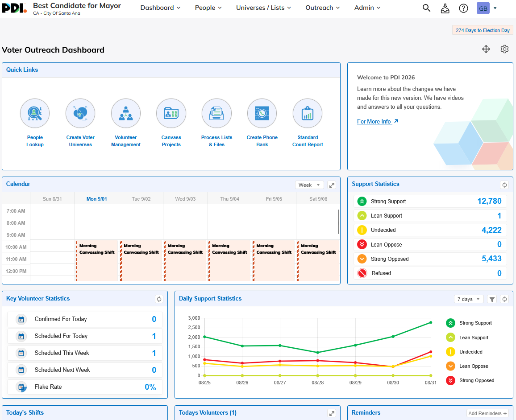Open the Universes / Lists menu
The height and width of the screenshot is (420, 516).
tap(264, 8)
